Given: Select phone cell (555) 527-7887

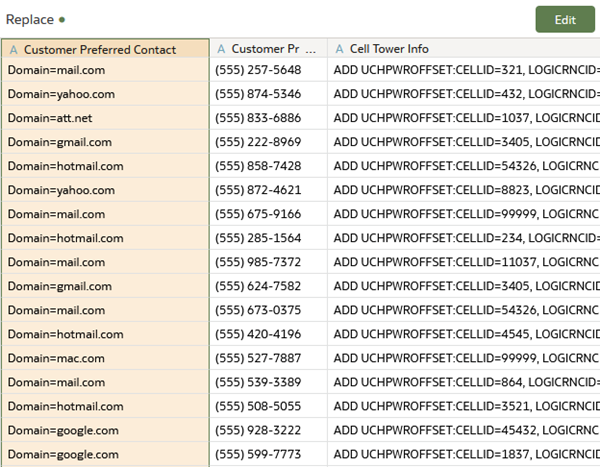Looking at the screenshot, I should click(x=269, y=358).
